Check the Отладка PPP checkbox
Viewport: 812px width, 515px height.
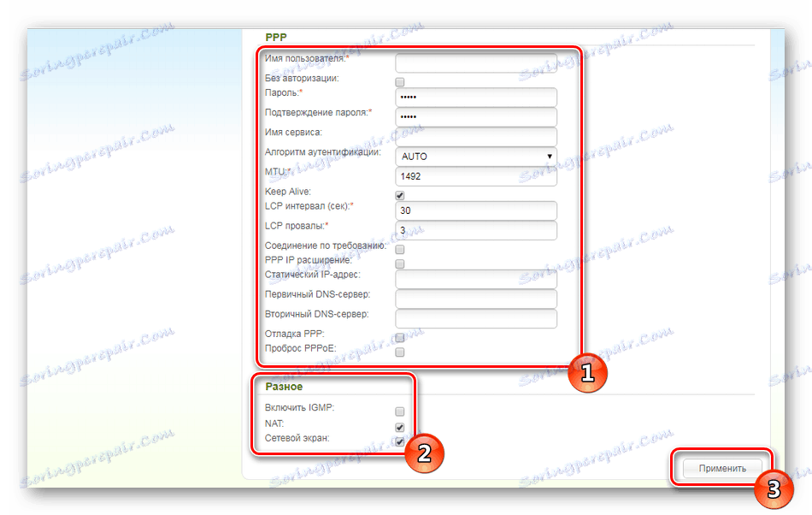pyautogui.click(x=400, y=338)
